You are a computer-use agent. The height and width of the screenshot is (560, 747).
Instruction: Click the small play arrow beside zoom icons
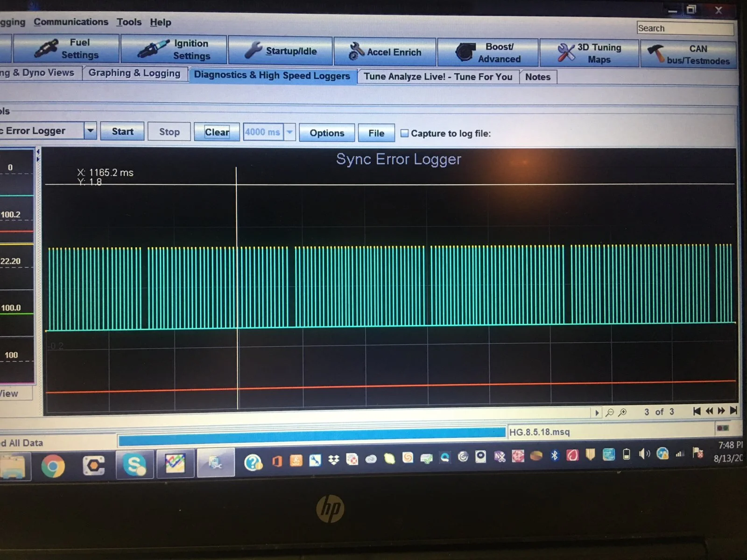[x=597, y=413]
